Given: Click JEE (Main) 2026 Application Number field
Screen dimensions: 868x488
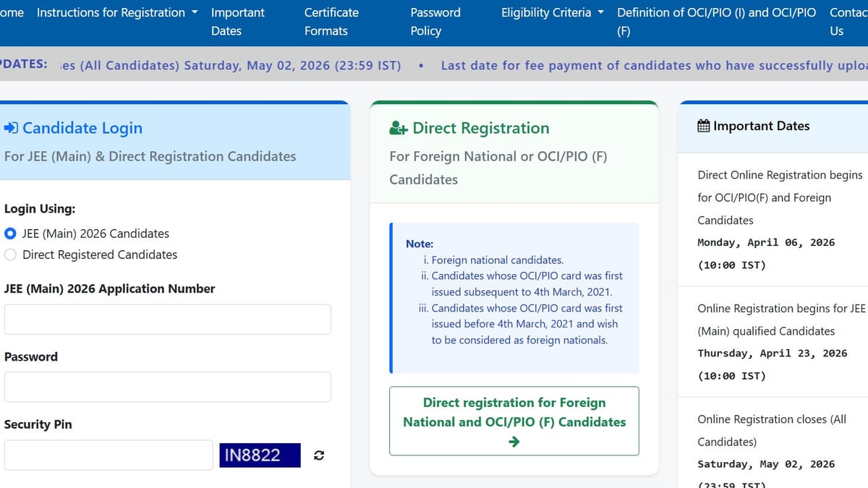Looking at the screenshot, I should tap(168, 319).
